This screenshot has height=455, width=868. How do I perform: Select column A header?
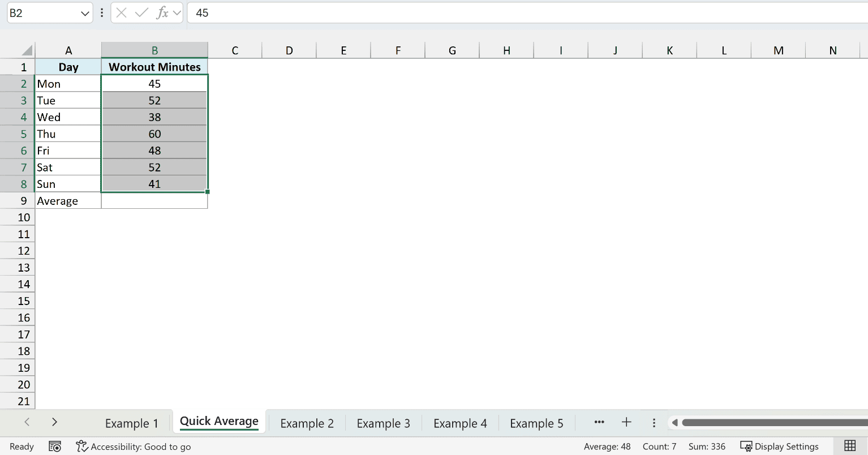pyautogui.click(x=68, y=50)
